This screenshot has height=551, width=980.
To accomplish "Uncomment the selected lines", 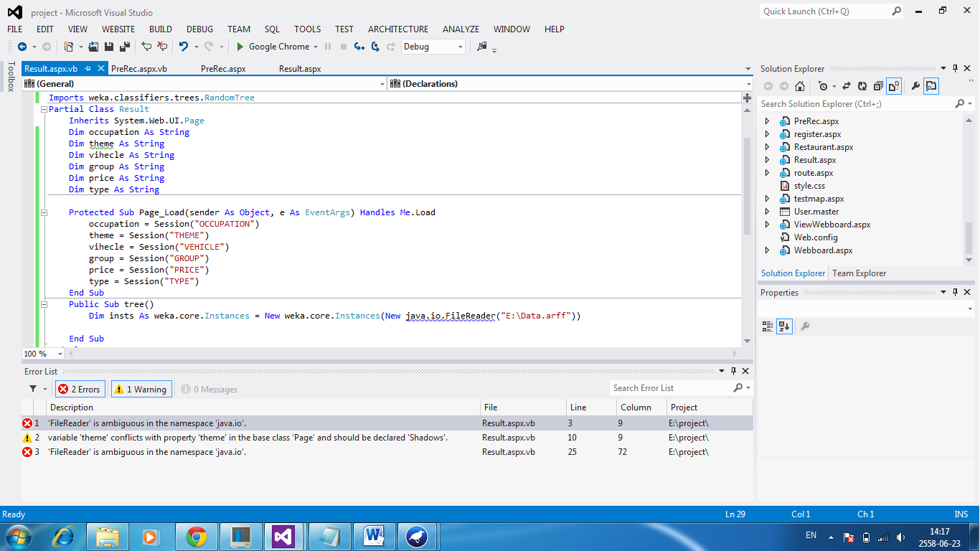I will pos(162,47).
